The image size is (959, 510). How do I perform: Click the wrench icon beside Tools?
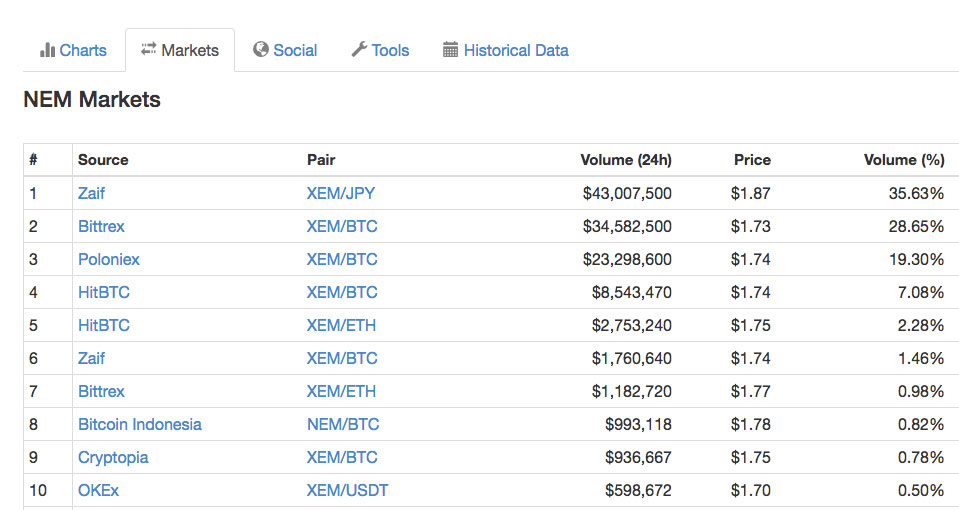click(x=359, y=50)
